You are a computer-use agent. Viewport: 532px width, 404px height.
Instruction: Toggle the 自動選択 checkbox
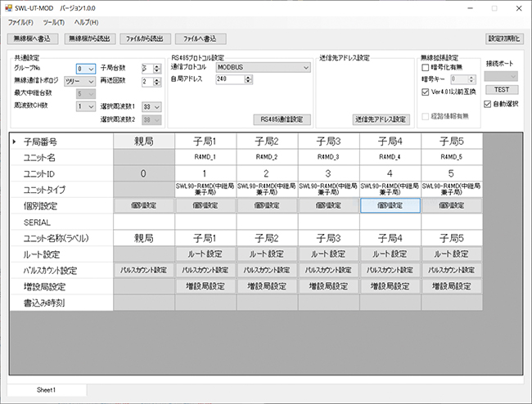488,104
